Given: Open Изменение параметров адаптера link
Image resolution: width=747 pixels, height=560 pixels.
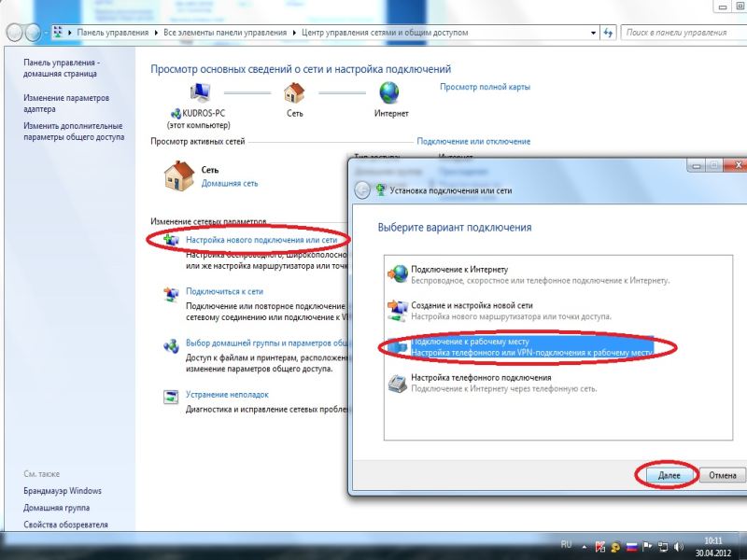Looking at the screenshot, I should pyautogui.click(x=66, y=103).
